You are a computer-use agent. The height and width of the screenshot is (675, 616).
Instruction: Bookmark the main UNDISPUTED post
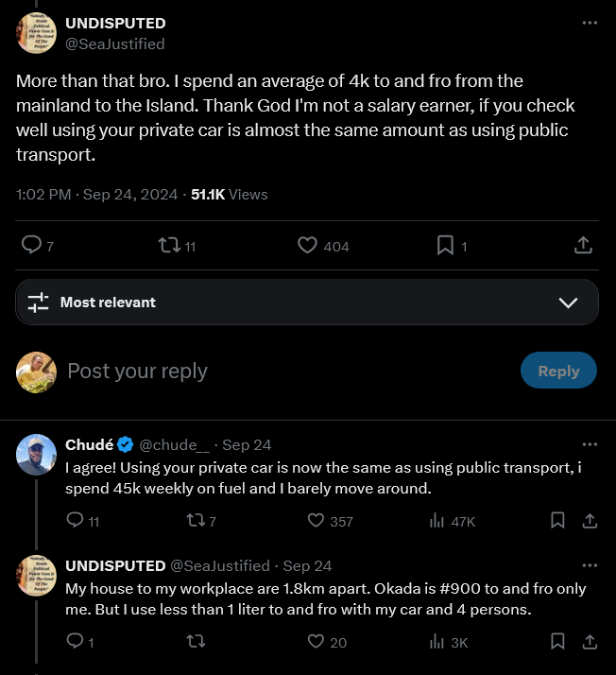tap(445, 246)
